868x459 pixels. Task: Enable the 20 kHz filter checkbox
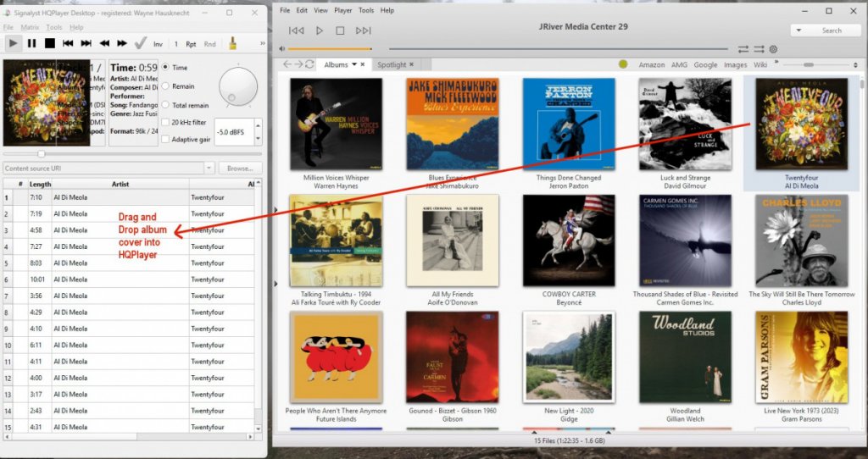(x=165, y=122)
